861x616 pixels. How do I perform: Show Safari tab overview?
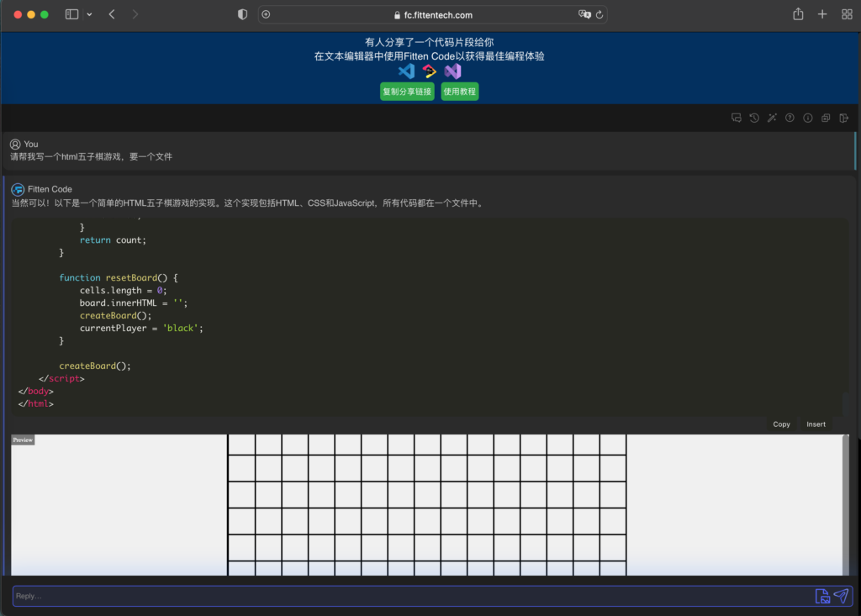tap(847, 14)
